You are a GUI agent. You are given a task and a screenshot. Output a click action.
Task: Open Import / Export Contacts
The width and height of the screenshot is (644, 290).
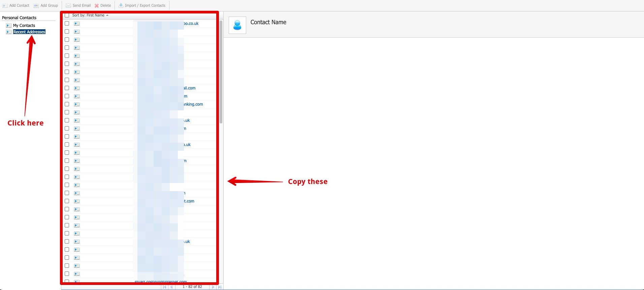(x=142, y=5)
